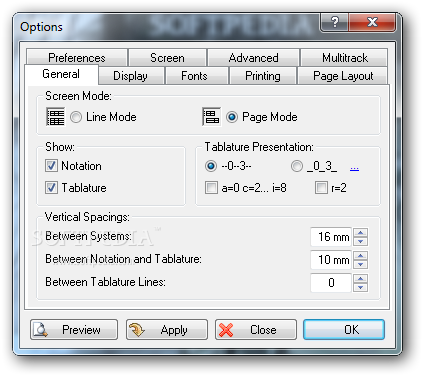Open the Preferences tab
The image size is (423, 376).
[77, 58]
